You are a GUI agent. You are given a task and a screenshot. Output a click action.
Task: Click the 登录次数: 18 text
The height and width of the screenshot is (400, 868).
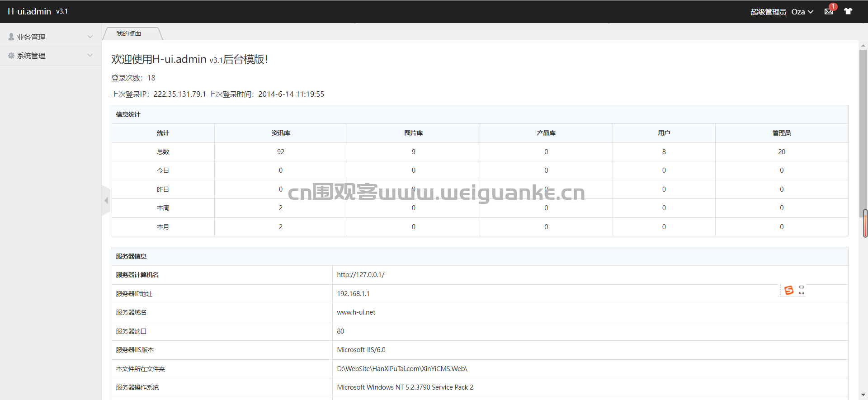(133, 78)
